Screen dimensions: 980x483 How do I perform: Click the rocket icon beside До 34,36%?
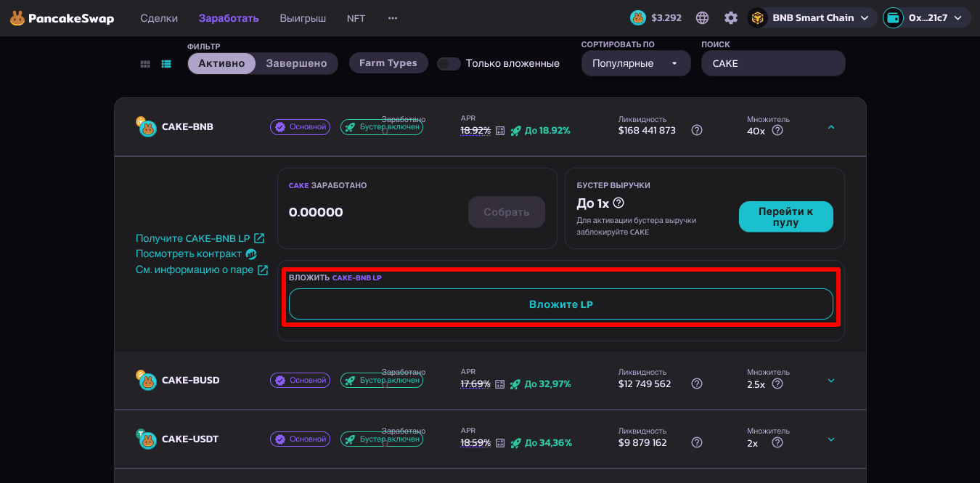515,442
